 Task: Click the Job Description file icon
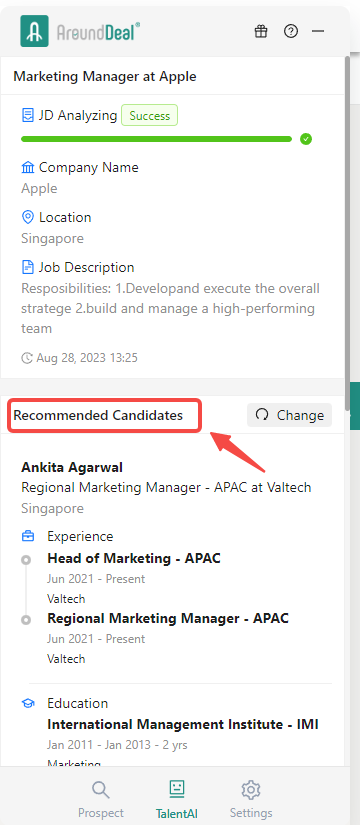(x=27, y=267)
